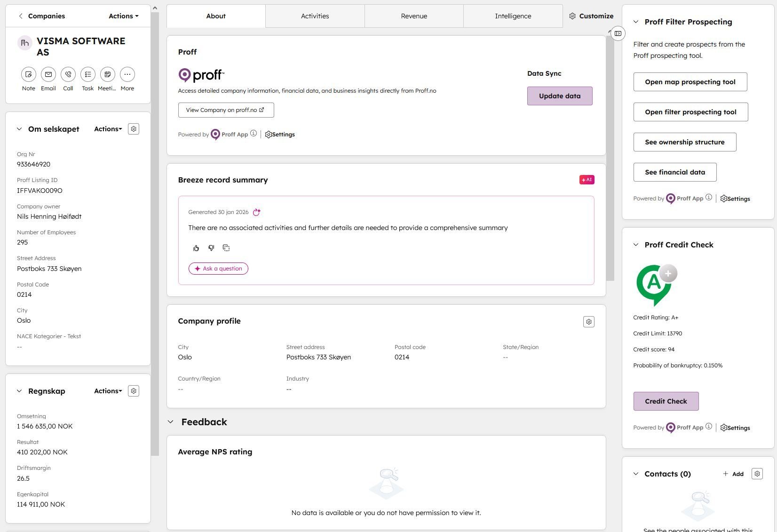
Task: Click the Email icon under company name
Action: (x=48, y=74)
